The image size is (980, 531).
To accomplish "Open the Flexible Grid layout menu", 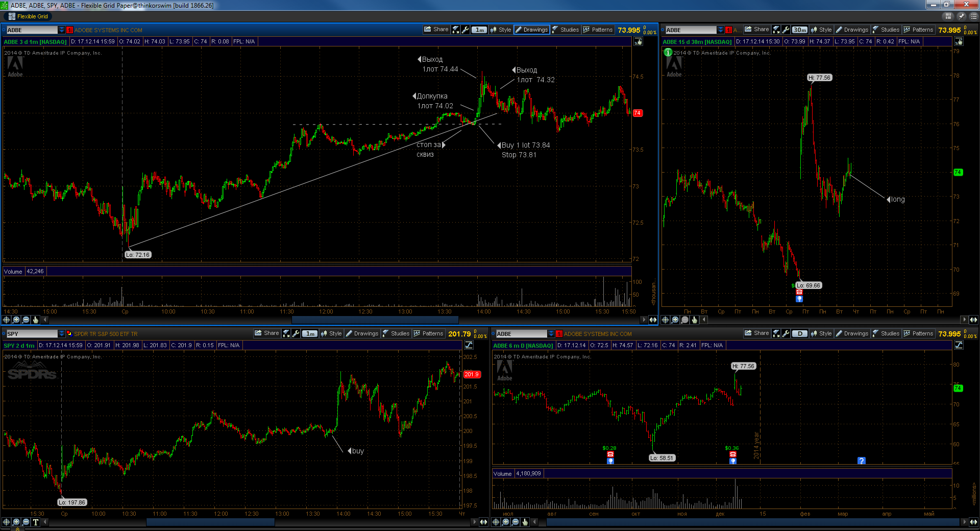I will click(x=28, y=16).
